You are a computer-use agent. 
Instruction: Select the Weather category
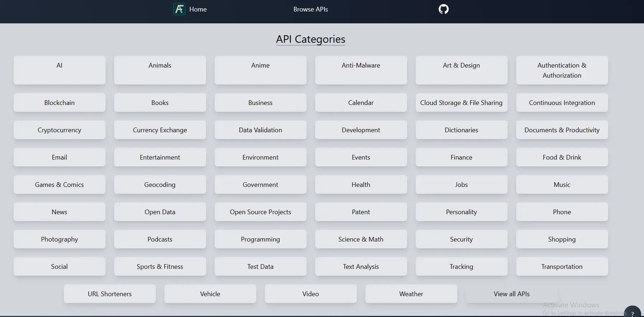coord(411,294)
